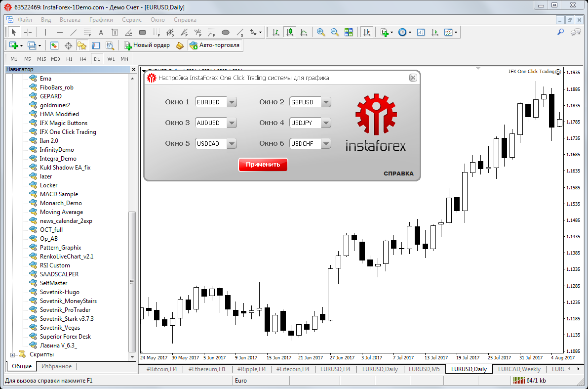Image resolution: width=588 pixels, height=389 pixels.
Task: Open terminal search magnifier icon
Action: pyautogui.click(x=561, y=32)
